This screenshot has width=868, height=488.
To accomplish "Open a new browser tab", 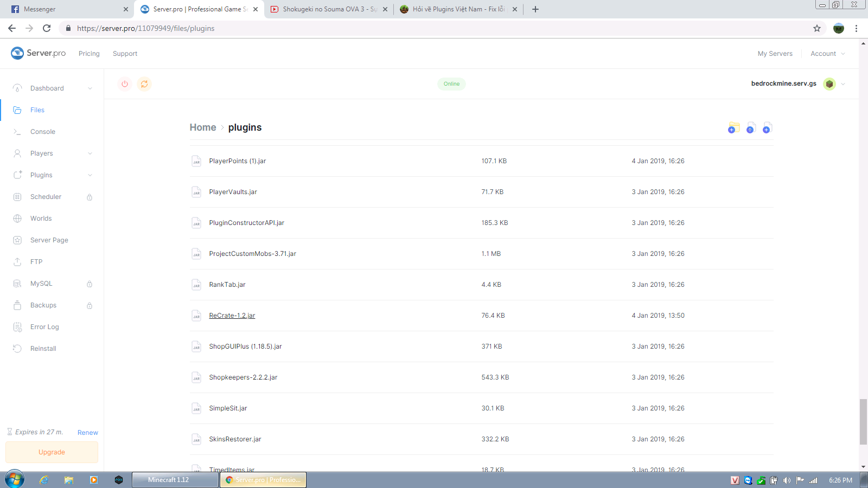I will (x=535, y=9).
